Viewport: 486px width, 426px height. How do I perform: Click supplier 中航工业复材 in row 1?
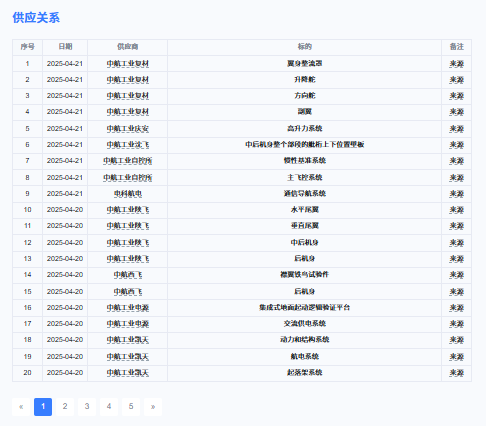coord(128,64)
